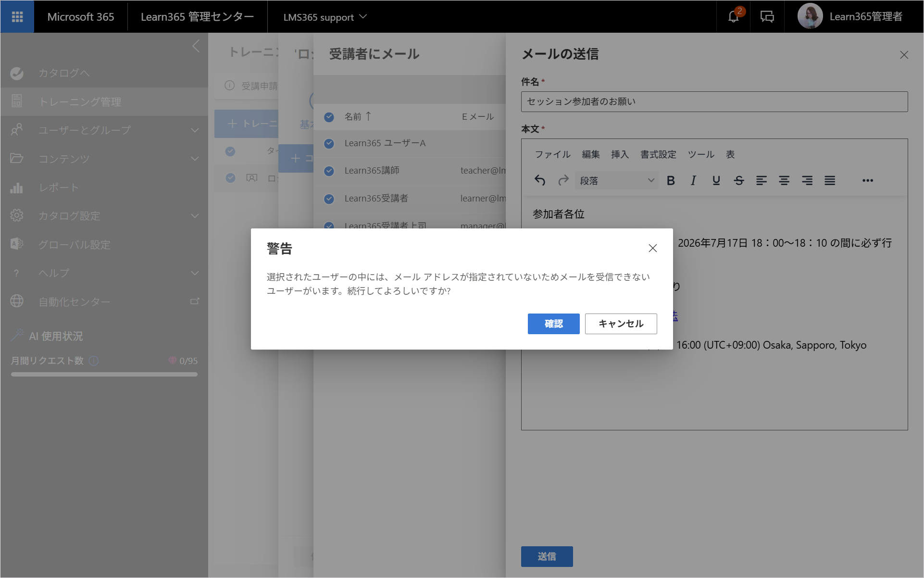This screenshot has width=924, height=578.
Task: Open the LMS365 support dropdown
Action: point(325,17)
